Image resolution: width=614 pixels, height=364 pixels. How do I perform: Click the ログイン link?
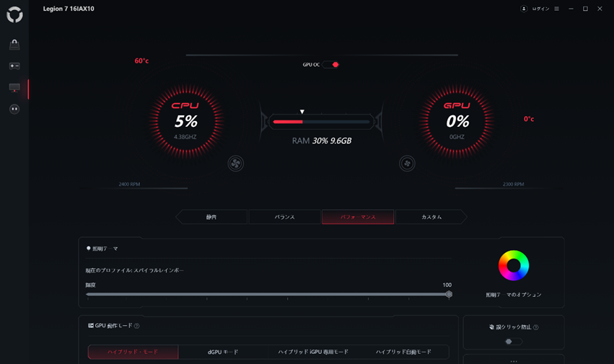pos(541,9)
